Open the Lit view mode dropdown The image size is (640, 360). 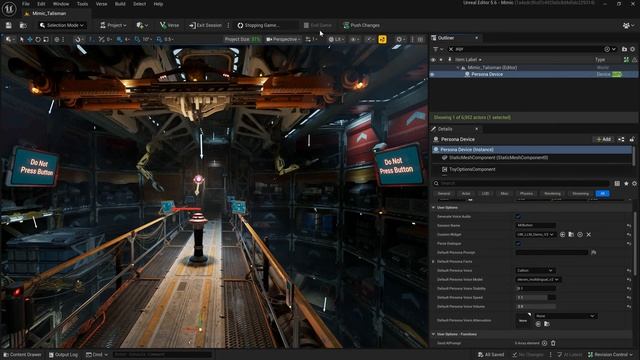336,39
